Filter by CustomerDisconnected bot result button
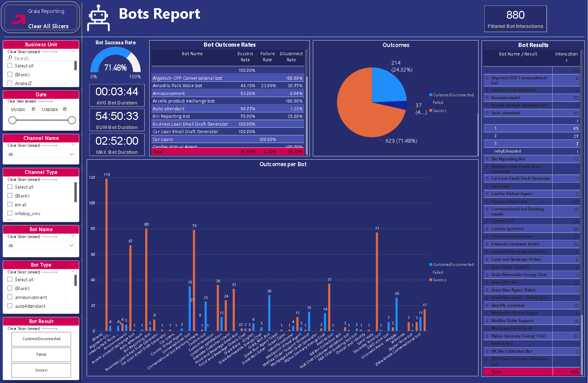588x383 pixels. (41, 339)
